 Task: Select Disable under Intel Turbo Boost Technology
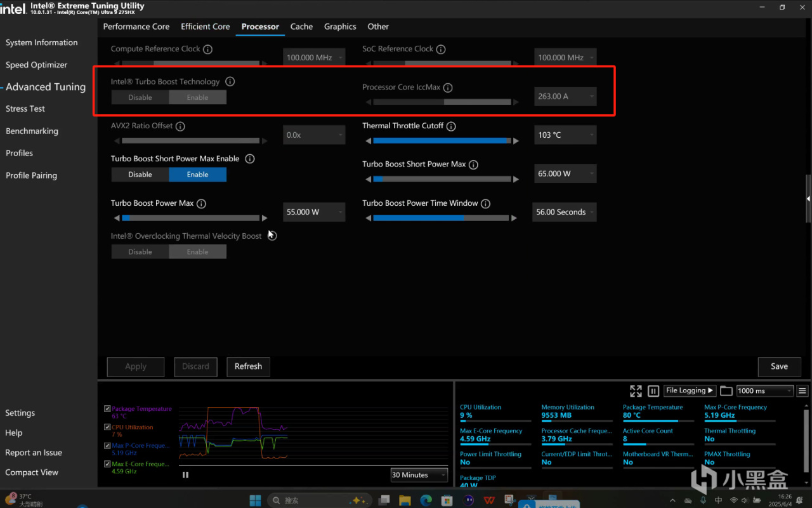click(x=140, y=97)
